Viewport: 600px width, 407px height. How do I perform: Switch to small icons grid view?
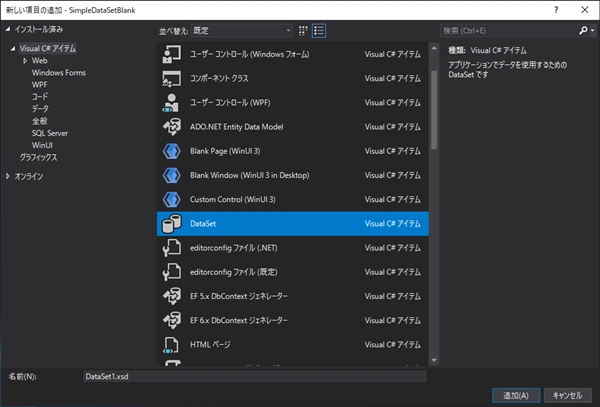click(303, 31)
